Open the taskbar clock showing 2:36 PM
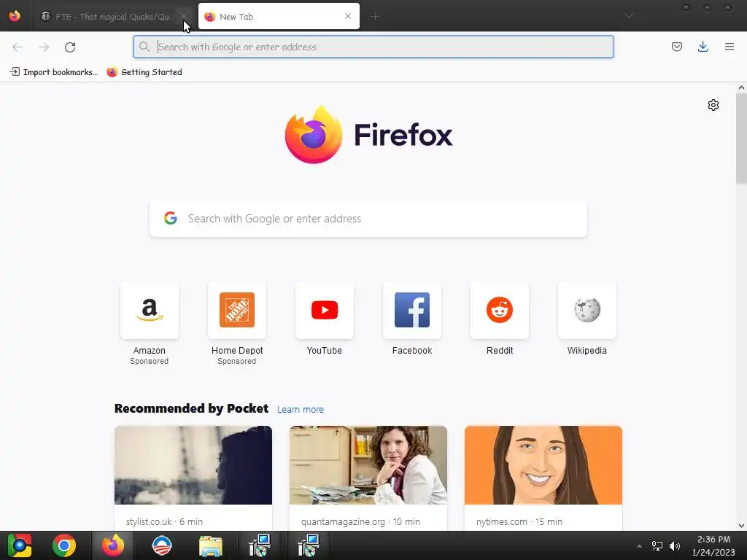 pyautogui.click(x=713, y=545)
